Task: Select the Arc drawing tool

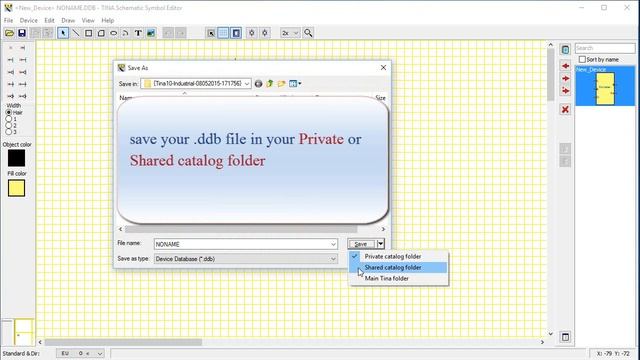Action: [126, 33]
